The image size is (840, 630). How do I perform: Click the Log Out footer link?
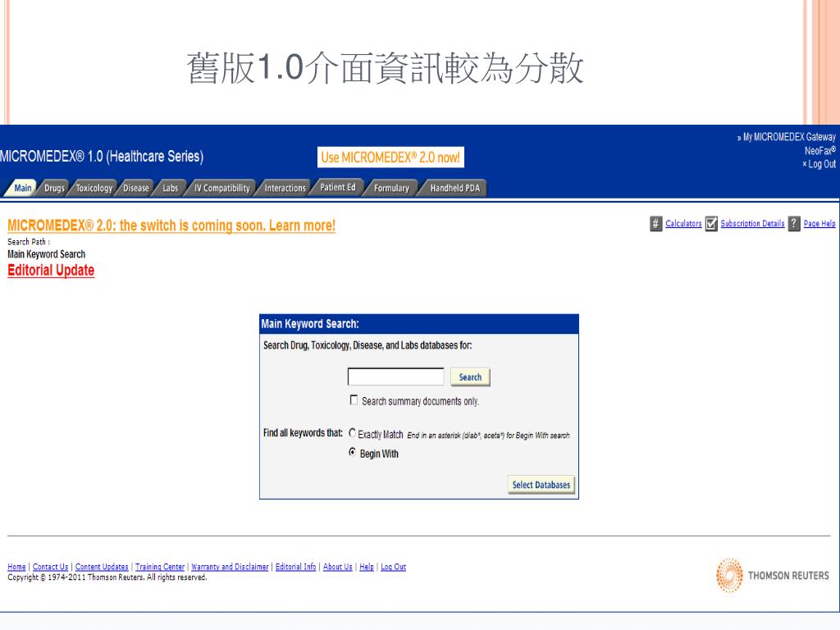point(393,567)
